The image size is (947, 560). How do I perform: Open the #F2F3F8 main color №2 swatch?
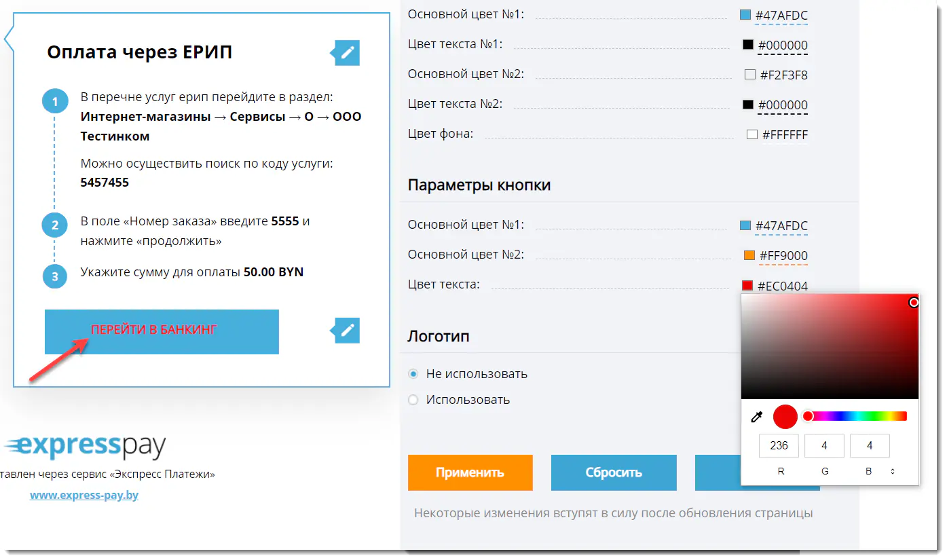[x=750, y=75]
